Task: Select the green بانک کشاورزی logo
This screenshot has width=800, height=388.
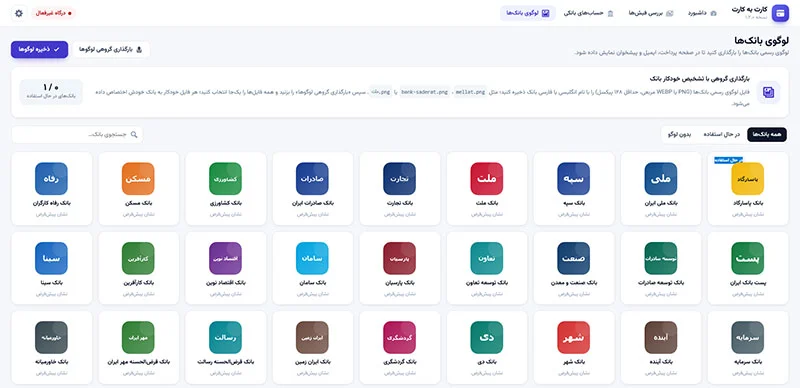Action: click(226, 179)
